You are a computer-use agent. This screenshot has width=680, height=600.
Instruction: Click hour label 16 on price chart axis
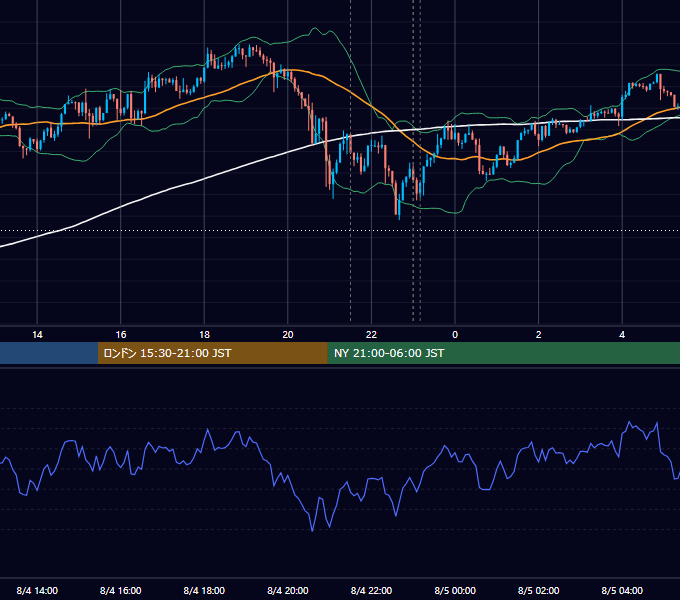click(x=121, y=334)
